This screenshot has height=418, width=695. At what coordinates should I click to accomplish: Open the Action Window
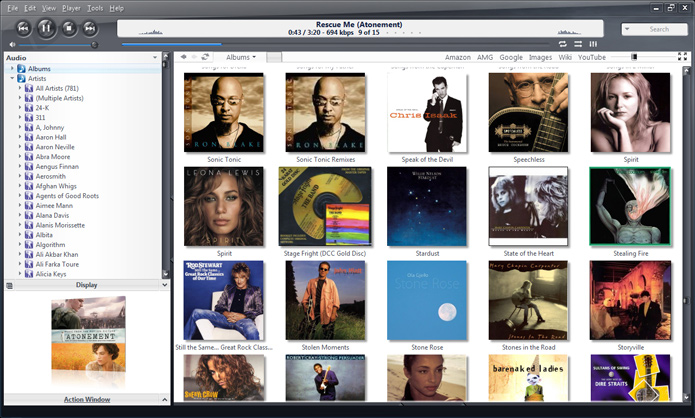[87, 400]
